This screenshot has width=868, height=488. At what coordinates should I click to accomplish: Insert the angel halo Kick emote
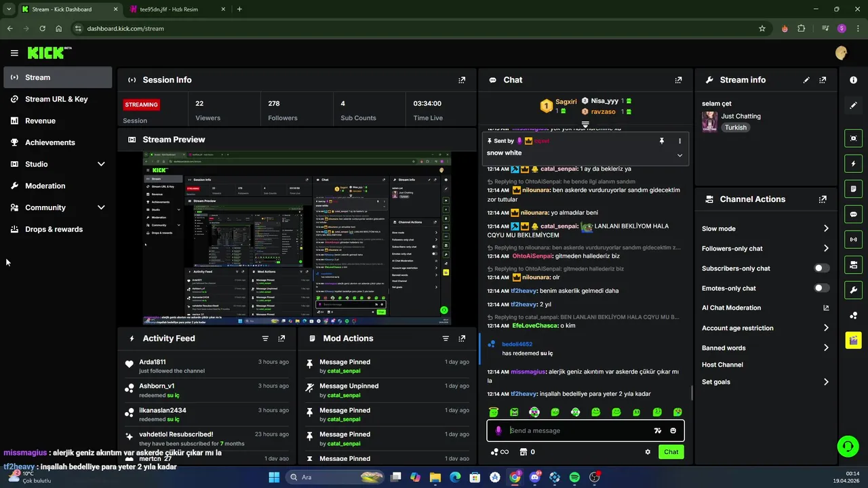coord(494,412)
